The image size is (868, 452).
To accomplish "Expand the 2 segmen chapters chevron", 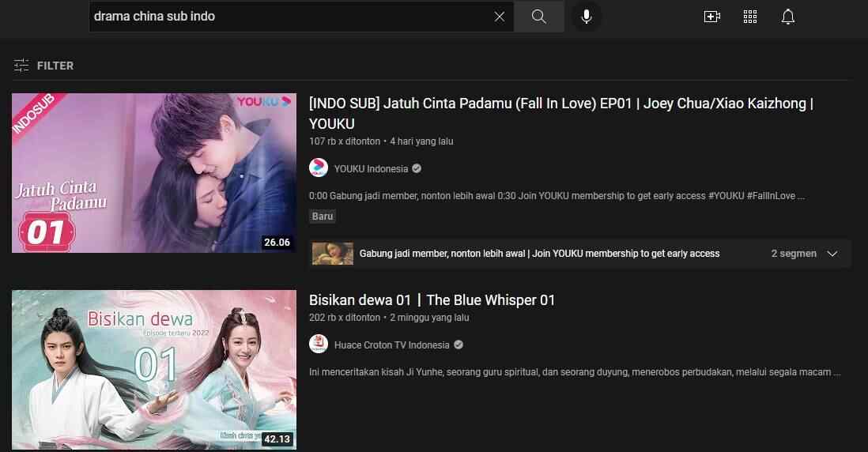I will pos(832,254).
